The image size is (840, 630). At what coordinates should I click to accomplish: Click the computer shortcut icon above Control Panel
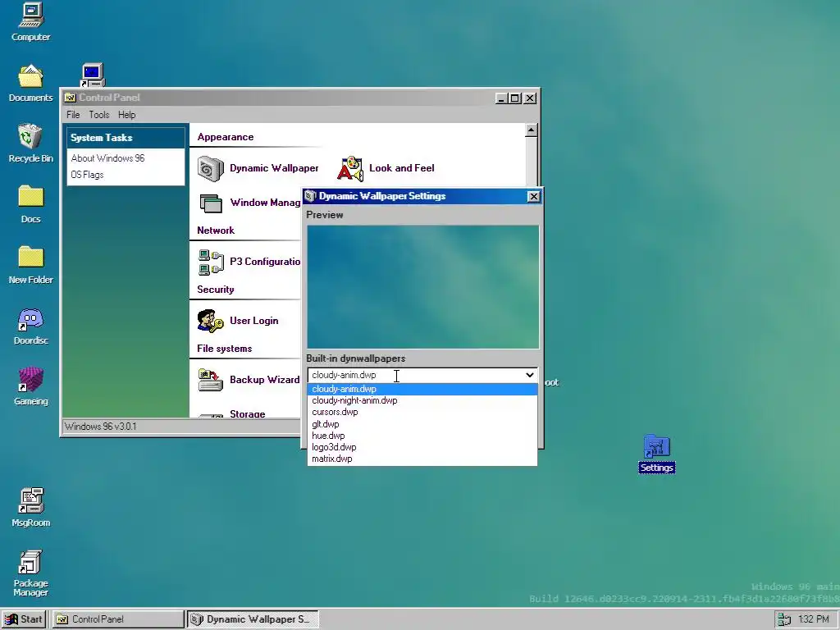pos(93,75)
